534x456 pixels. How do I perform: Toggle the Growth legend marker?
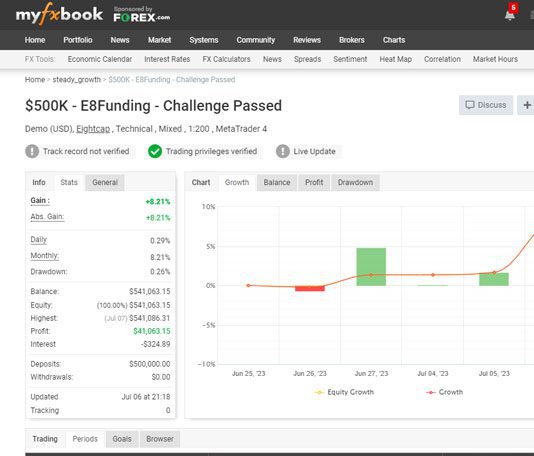430,392
